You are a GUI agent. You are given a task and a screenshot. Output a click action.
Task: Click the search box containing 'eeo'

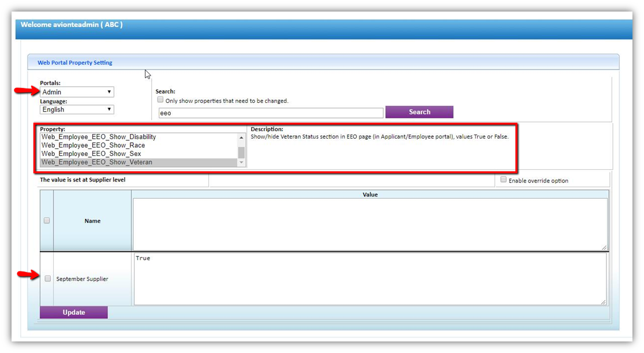coord(271,113)
